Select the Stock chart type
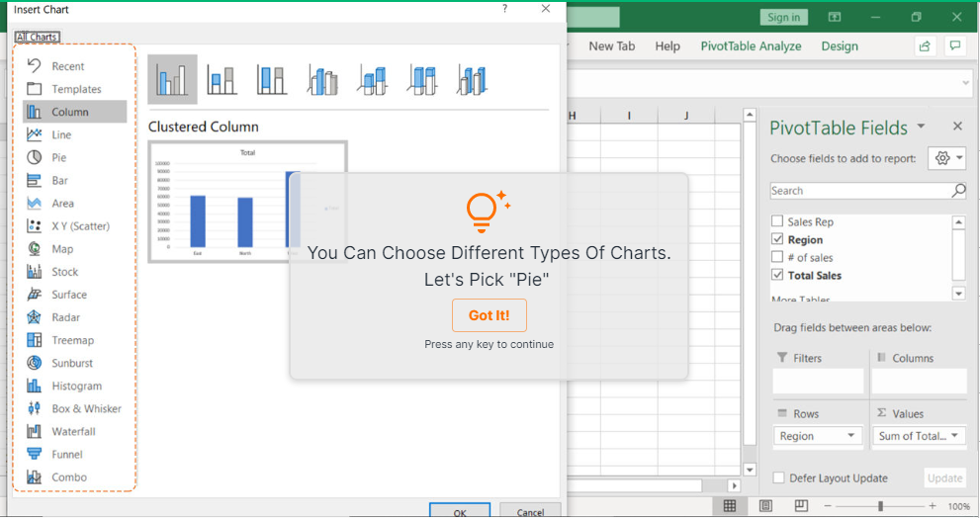The width and height of the screenshot is (980, 518). (74, 271)
